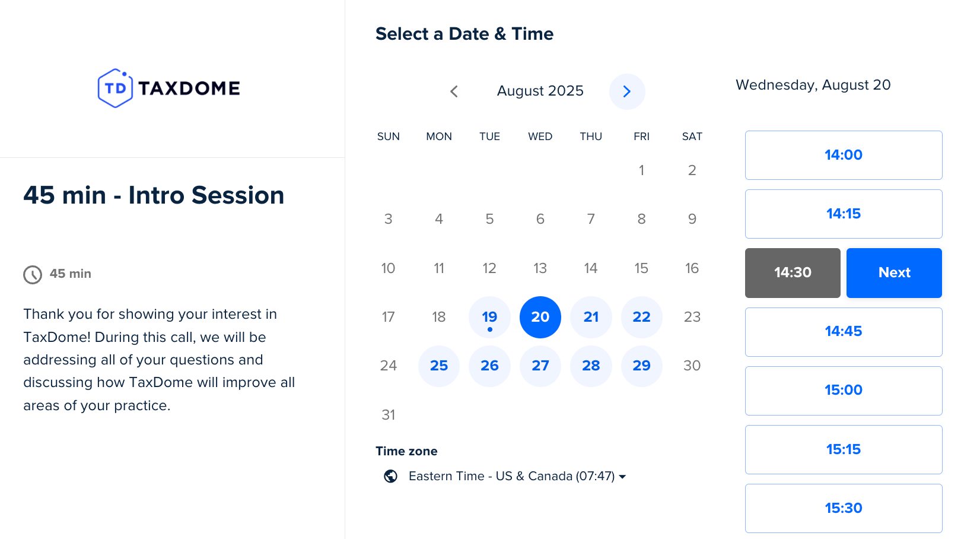Image resolution: width=980 pixels, height=539 pixels.
Task: Pick August 21 on the calendar
Action: (591, 317)
